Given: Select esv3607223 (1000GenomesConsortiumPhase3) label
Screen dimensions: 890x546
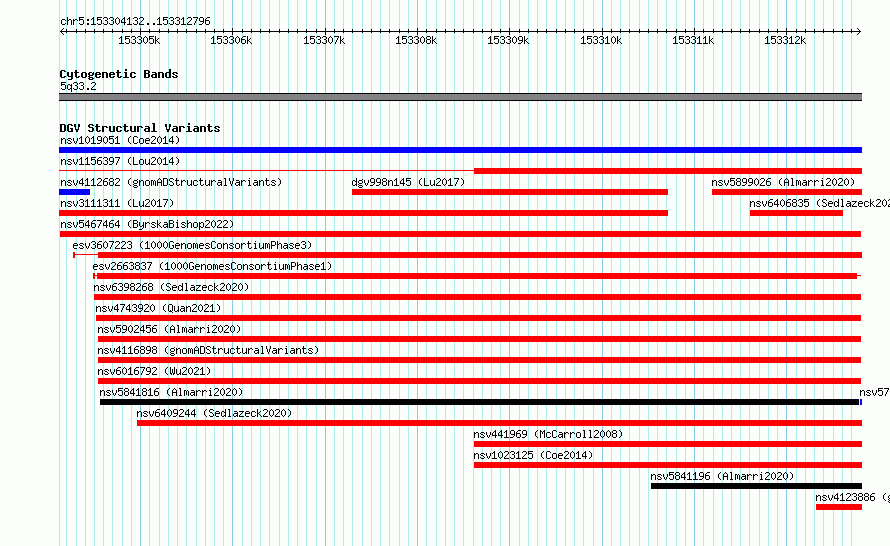Looking at the screenshot, I should click(x=192, y=245).
